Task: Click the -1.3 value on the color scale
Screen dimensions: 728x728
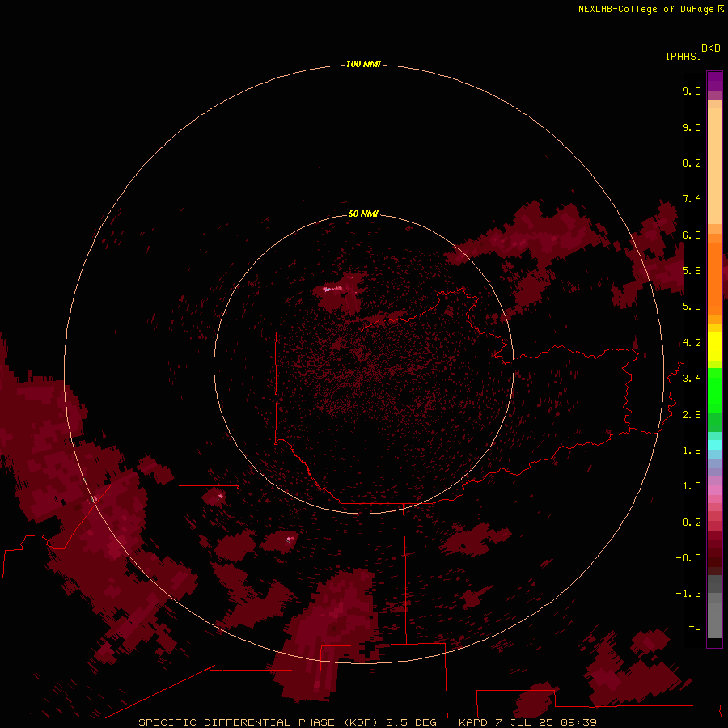Action: pos(688,594)
